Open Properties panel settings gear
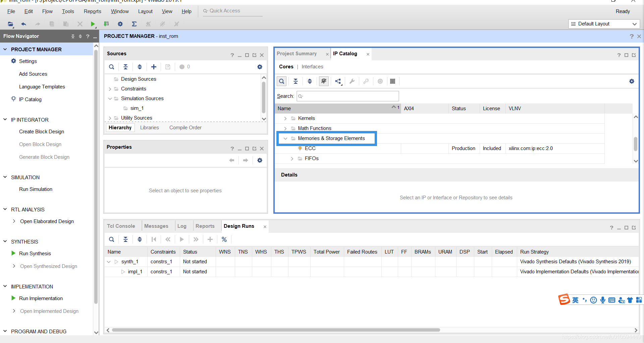This screenshot has height=343, width=644. click(260, 160)
